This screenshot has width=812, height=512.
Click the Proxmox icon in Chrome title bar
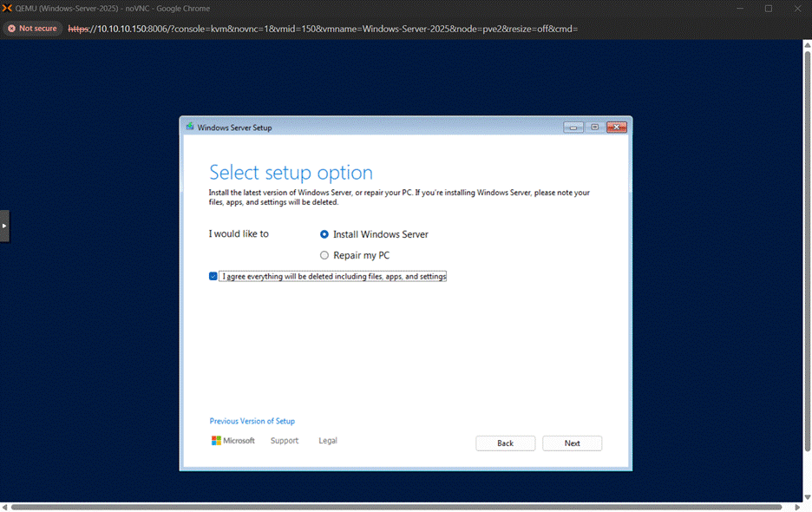(8, 8)
